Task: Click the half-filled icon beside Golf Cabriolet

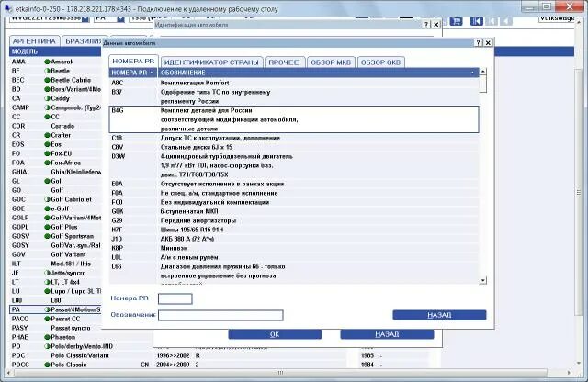Action: click(x=47, y=199)
